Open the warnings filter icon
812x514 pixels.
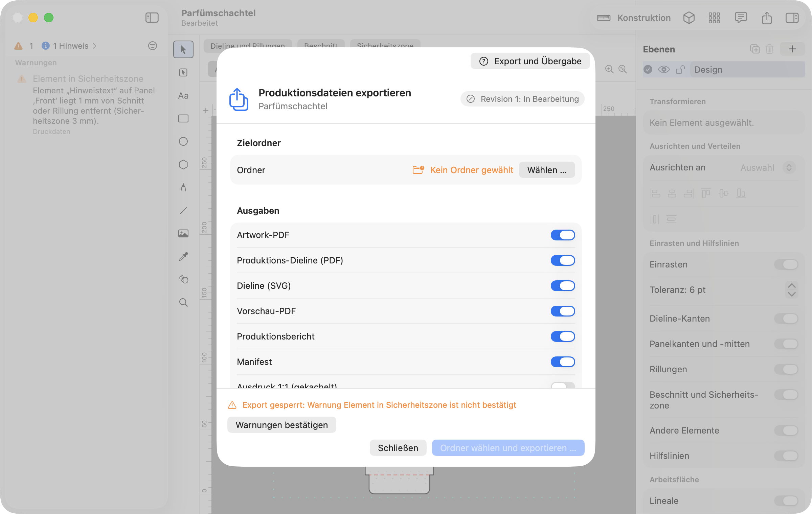(153, 46)
